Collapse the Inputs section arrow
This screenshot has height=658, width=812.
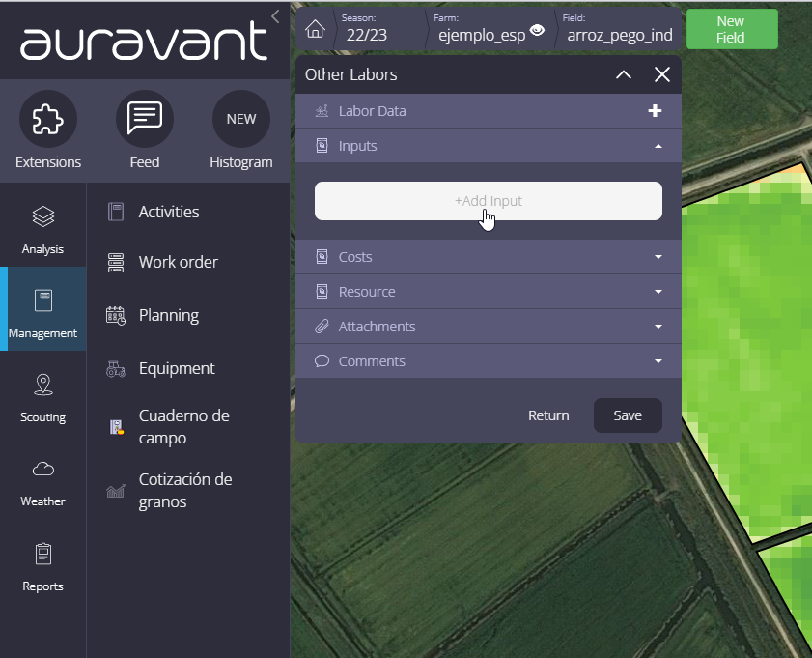658,146
